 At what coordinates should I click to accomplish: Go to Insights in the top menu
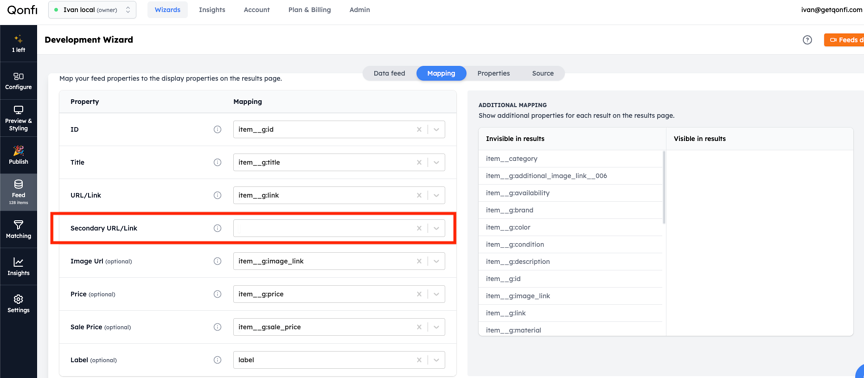[x=212, y=10]
